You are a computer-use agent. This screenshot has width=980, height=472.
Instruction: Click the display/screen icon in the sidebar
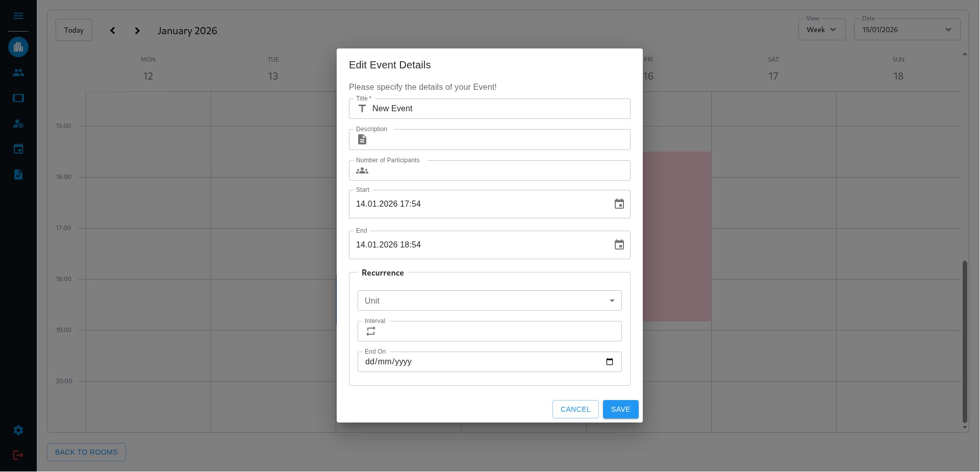[x=18, y=98]
